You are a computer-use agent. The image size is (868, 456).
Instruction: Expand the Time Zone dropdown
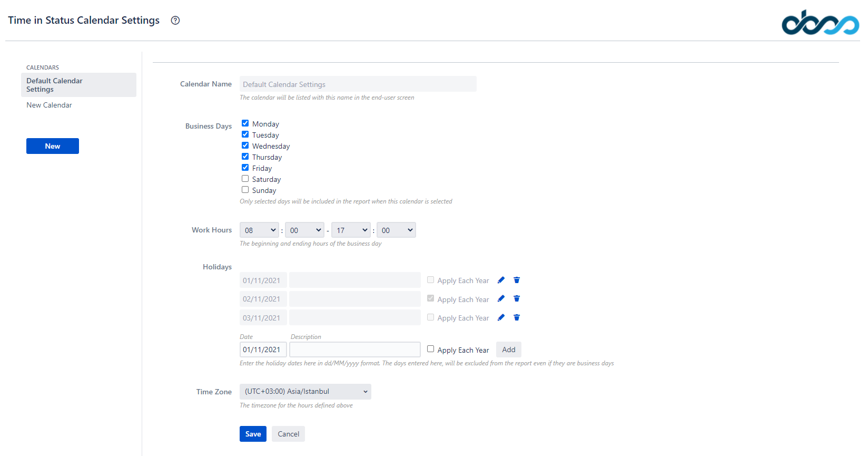click(x=305, y=392)
